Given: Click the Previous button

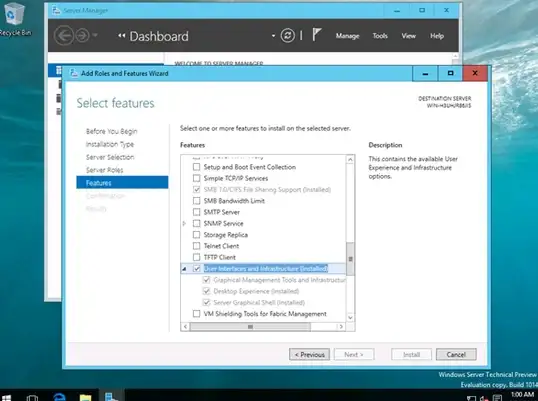Looking at the screenshot, I should click(x=309, y=354).
